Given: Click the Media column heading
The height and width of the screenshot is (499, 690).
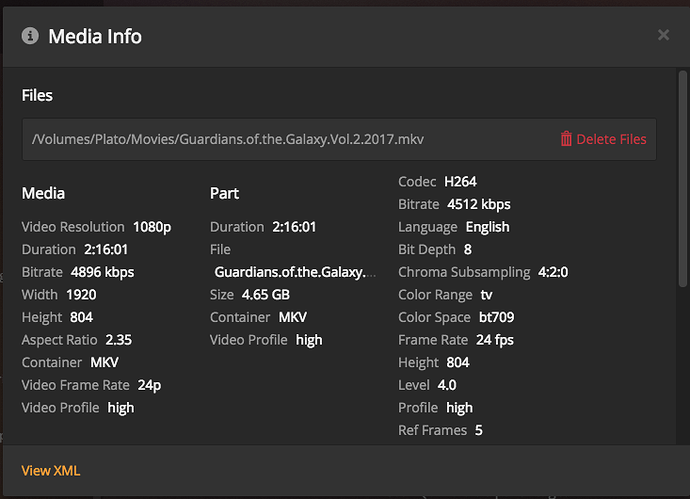Looking at the screenshot, I should 43,193.
